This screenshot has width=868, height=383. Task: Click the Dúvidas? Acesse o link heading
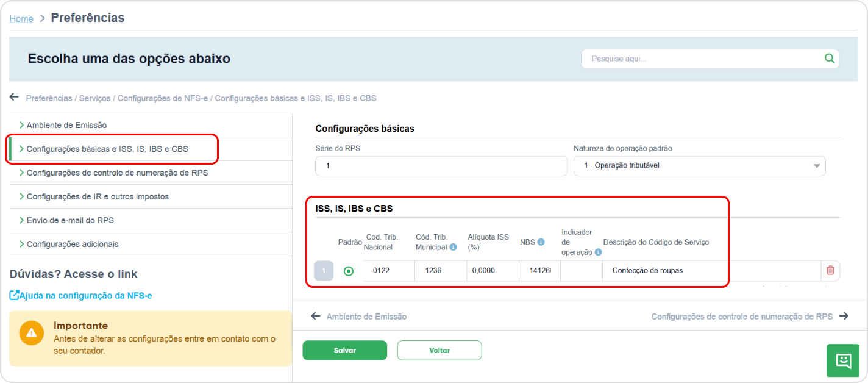74,274
